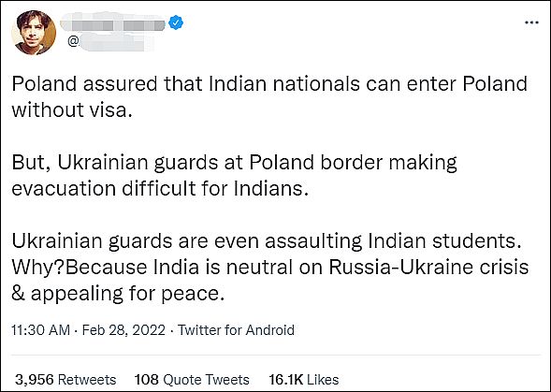Image resolution: width=551 pixels, height=392 pixels.
Task: Open the author's profile picture
Action: (34, 33)
